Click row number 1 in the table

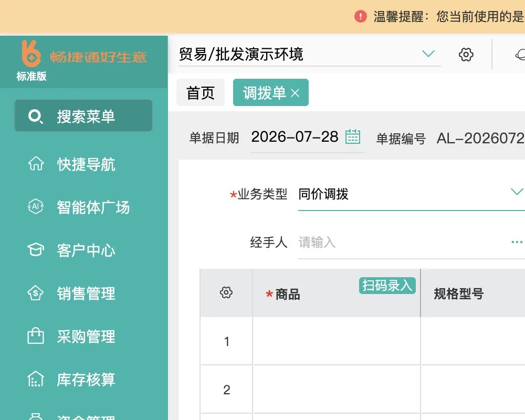227,341
